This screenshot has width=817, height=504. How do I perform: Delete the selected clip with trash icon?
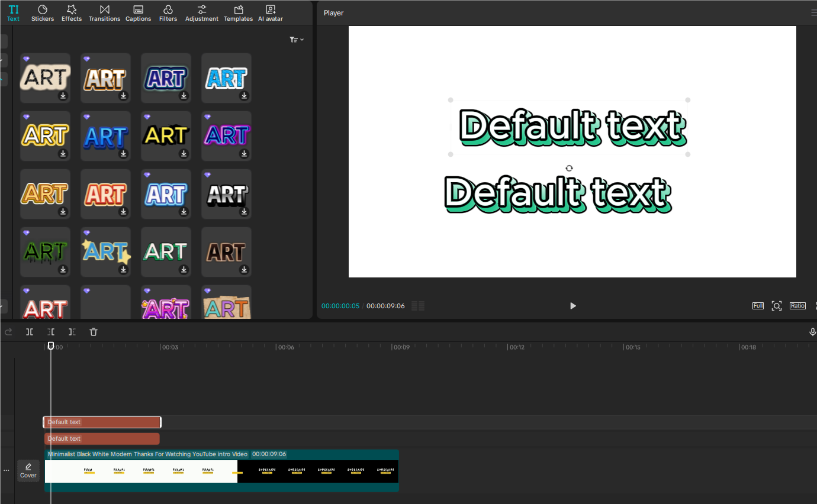pos(94,332)
